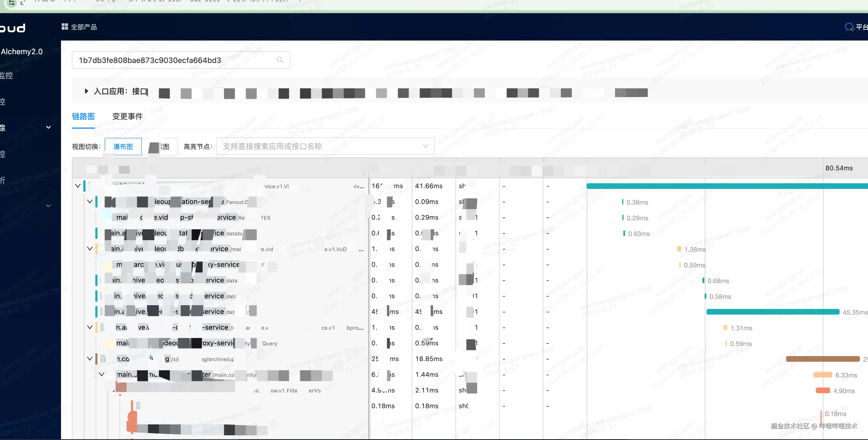
Task: Click the trace ID input field
Action: [x=169, y=60]
